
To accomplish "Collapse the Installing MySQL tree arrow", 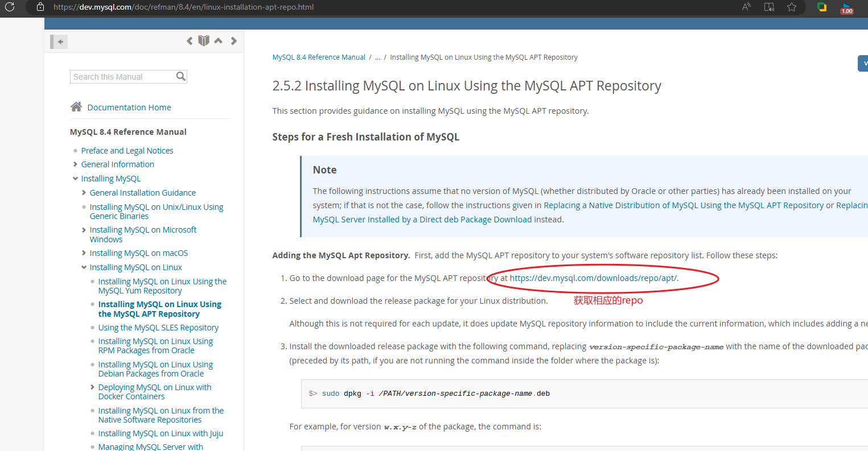I will click(x=75, y=179).
